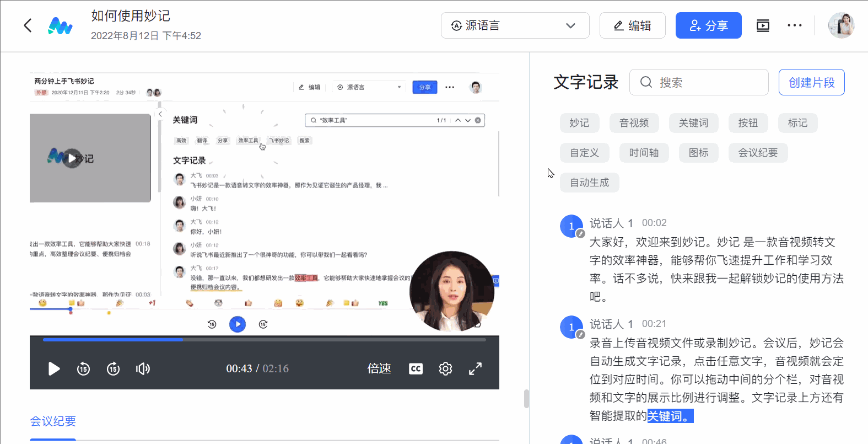Image resolution: width=868 pixels, height=444 pixels.
Task: Click the 编辑 edit button
Action: (633, 25)
